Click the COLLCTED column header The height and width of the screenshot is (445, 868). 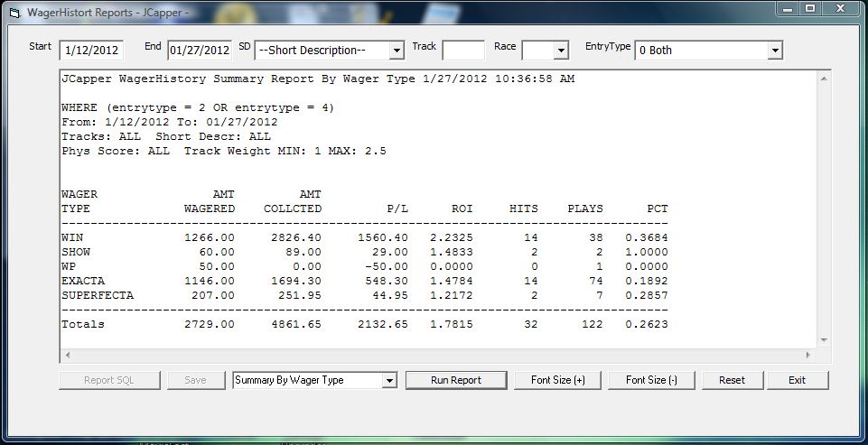(x=293, y=209)
